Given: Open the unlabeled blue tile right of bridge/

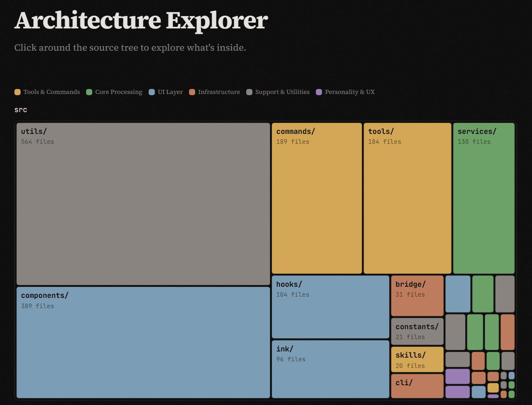Looking at the screenshot, I should pyautogui.click(x=457, y=294).
